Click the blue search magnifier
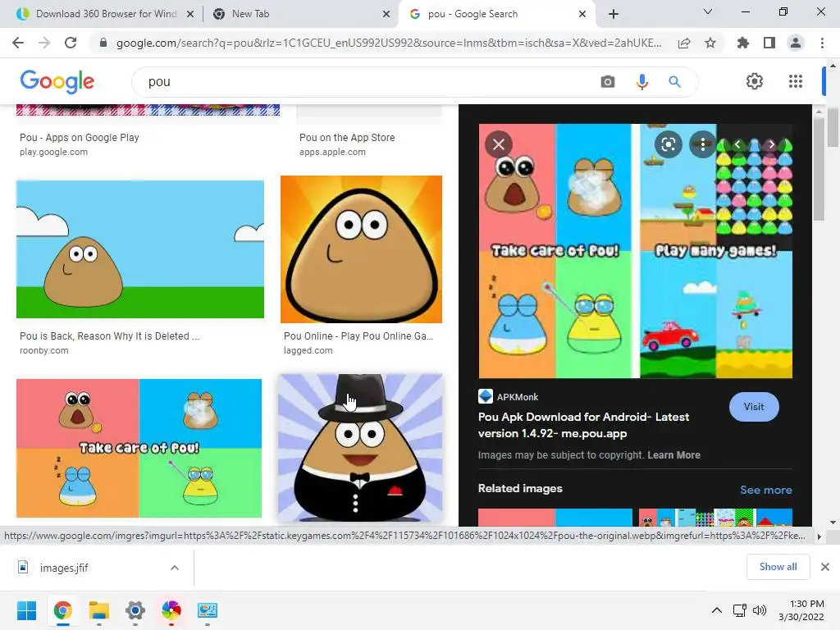Screen dimensions: 840x630 coord(674,81)
